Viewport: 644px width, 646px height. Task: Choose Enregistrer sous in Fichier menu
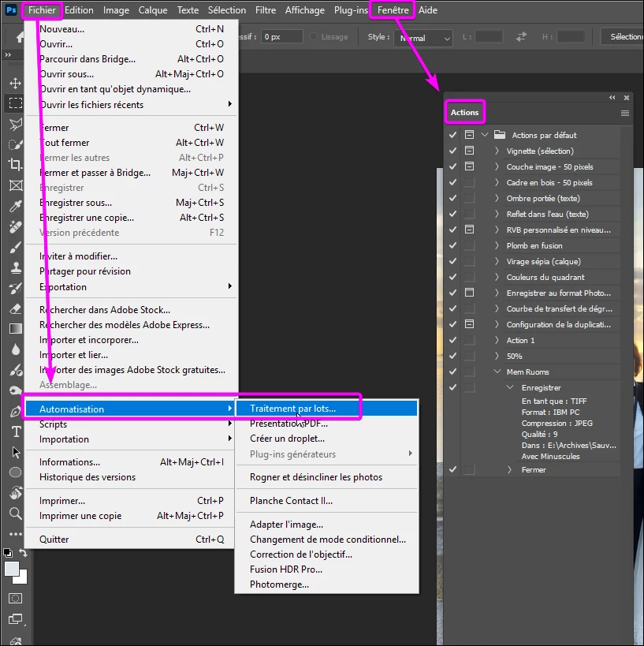(132, 203)
